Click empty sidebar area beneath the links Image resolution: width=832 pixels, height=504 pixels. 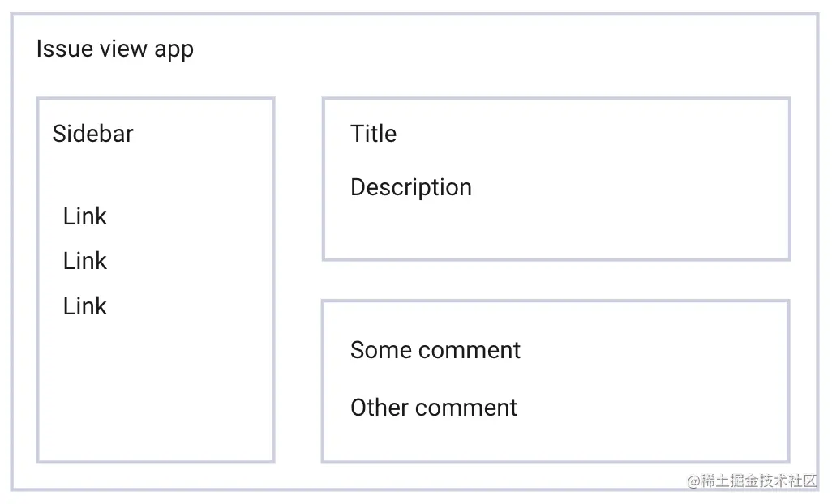[x=156, y=392]
